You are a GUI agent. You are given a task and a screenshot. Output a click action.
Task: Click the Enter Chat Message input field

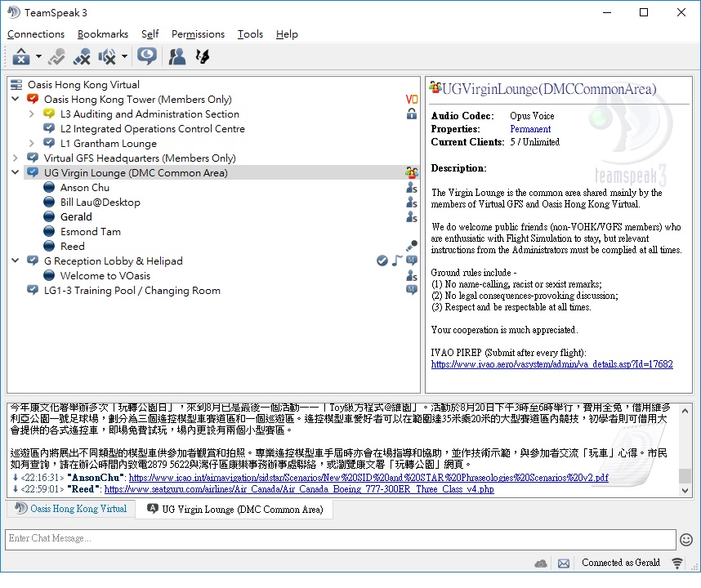[x=340, y=539]
